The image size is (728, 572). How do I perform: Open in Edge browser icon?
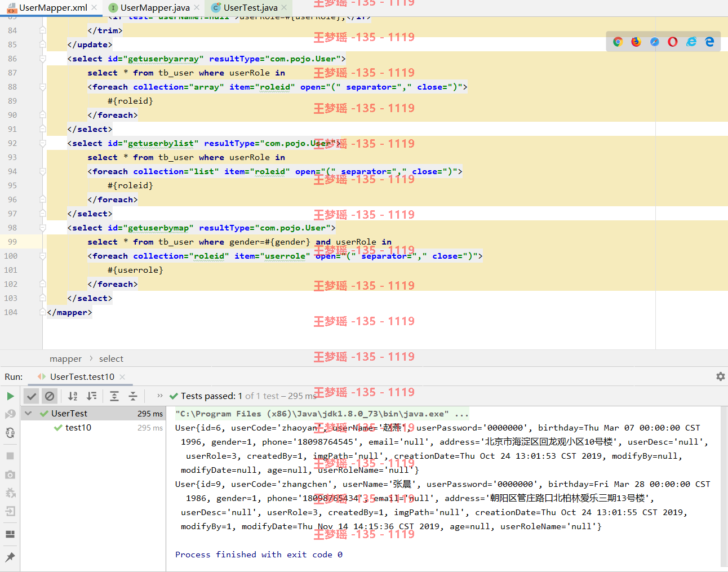click(x=709, y=42)
